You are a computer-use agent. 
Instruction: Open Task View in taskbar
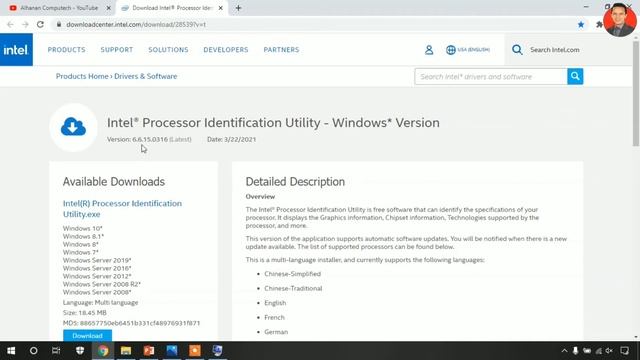(56, 351)
